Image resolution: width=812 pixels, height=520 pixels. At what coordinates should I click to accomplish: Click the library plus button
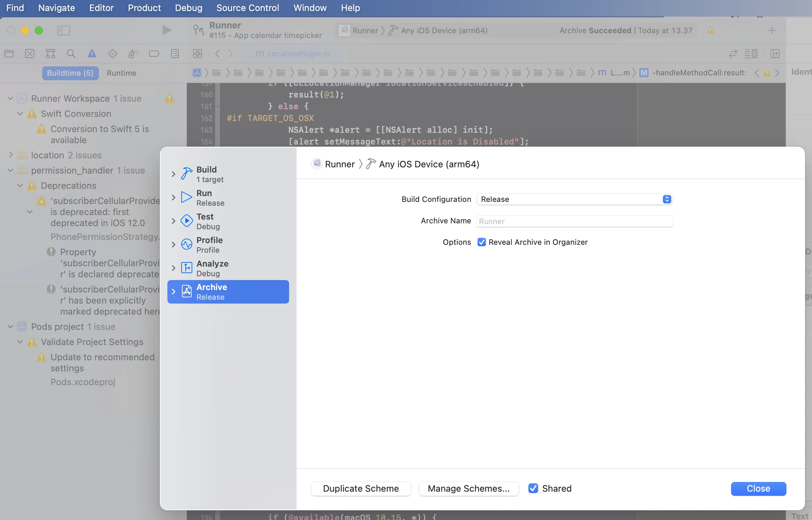tap(772, 30)
